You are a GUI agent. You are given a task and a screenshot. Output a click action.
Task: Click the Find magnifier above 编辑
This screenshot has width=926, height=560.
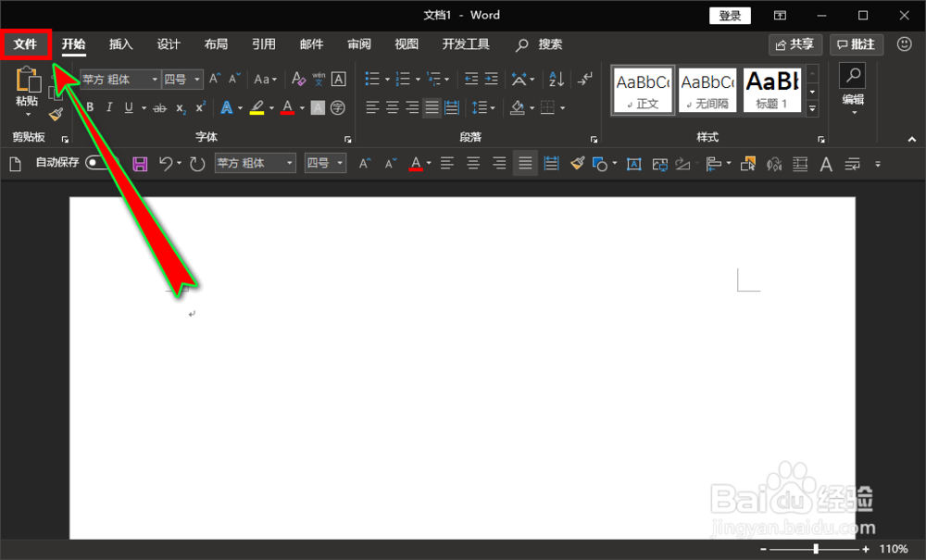coord(853,76)
